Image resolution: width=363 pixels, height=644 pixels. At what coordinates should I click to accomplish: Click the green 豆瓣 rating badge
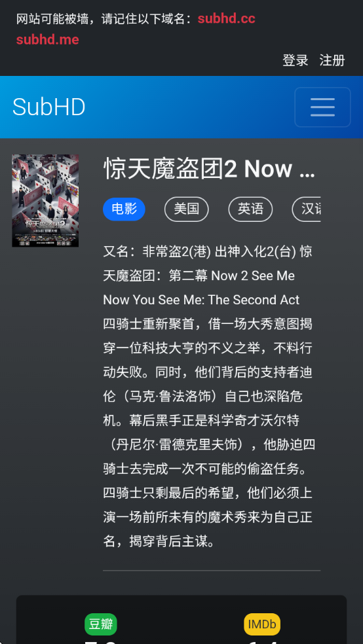pyautogui.click(x=101, y=624)
